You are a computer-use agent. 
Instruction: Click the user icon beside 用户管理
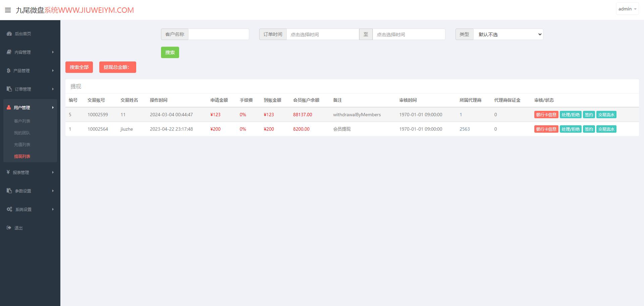9,107
